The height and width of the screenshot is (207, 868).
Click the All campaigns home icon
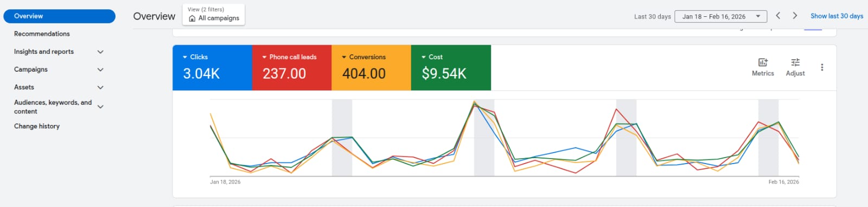point(192,18)
